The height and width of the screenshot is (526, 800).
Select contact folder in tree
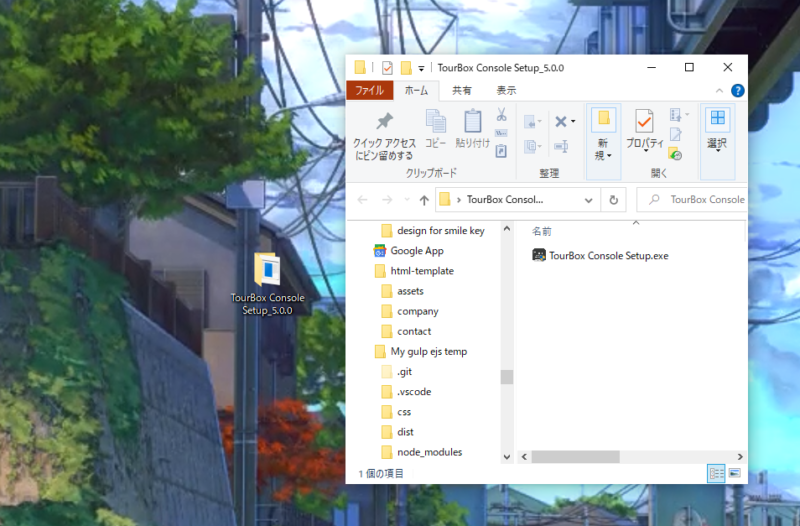coord(406,331)
